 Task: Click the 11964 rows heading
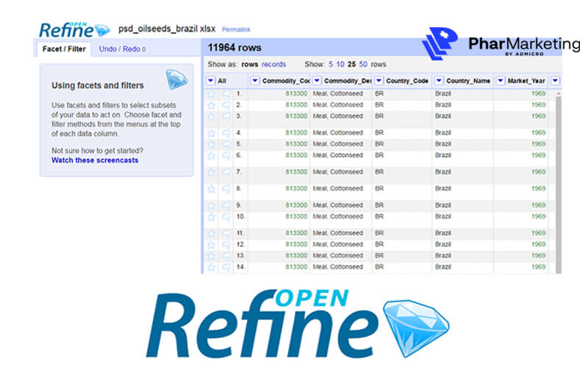pos(234,48)
